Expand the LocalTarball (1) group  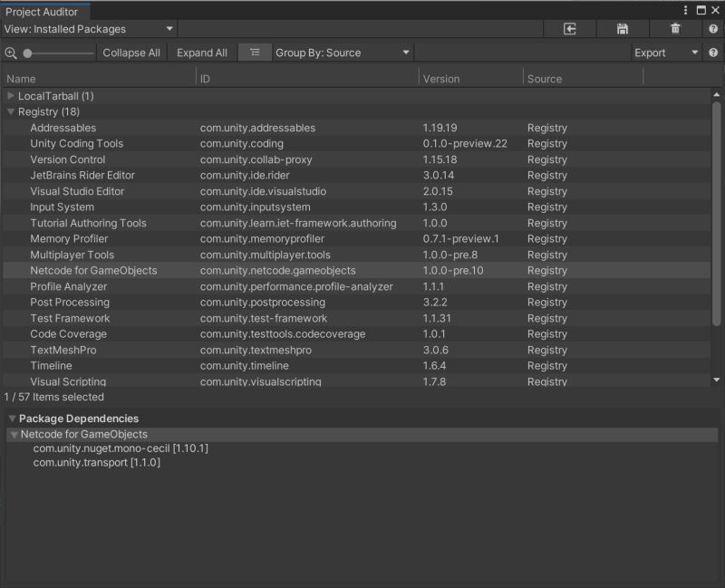tap(11, 96)
